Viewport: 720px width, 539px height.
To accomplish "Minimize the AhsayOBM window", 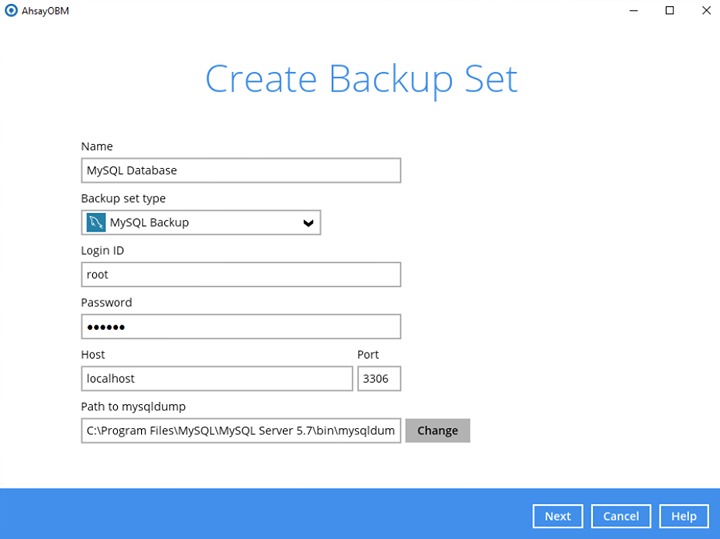I will click(634, 11).
